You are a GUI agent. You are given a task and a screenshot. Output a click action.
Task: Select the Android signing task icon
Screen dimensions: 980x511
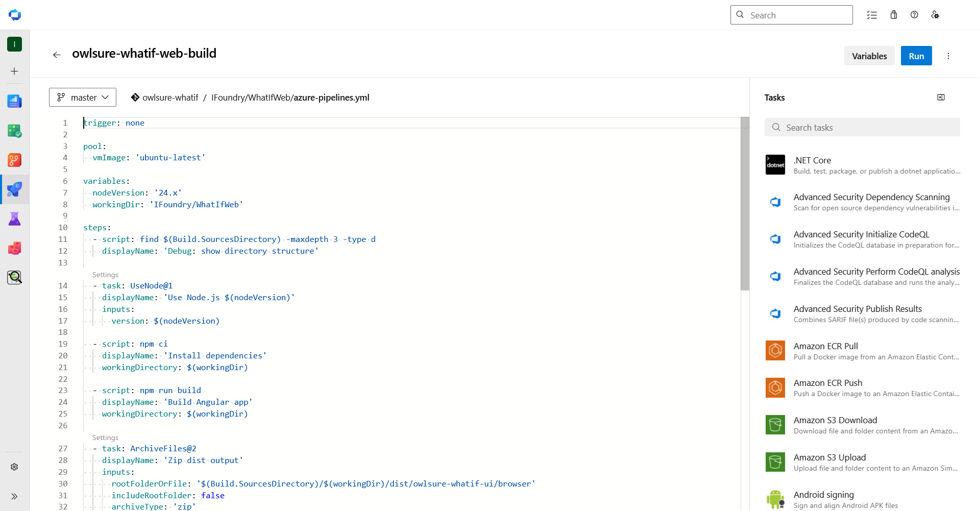pos(775,499)
